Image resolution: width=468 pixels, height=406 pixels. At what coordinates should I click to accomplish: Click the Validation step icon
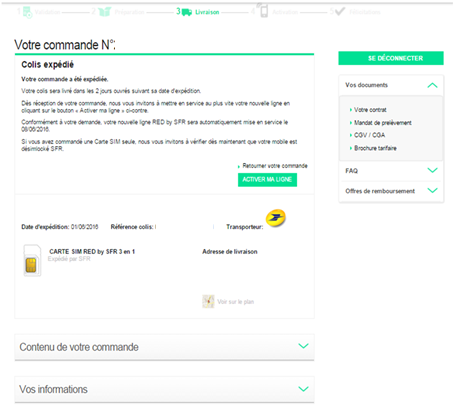click(27, 12)
